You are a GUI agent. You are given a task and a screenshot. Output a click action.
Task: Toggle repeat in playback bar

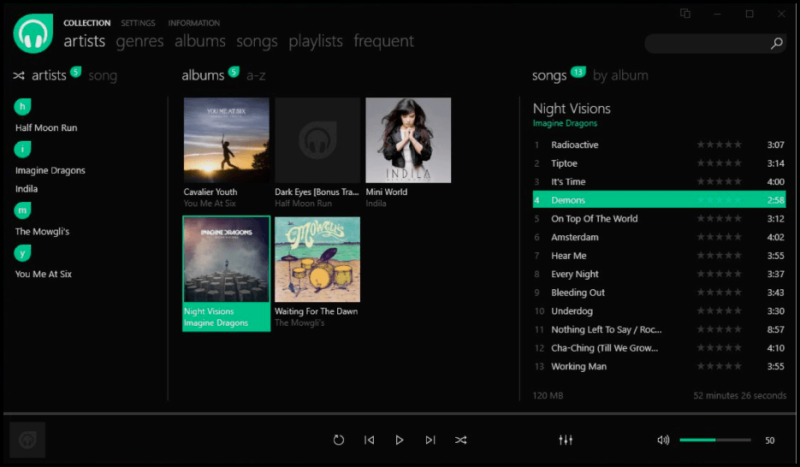tap(338, 440)
